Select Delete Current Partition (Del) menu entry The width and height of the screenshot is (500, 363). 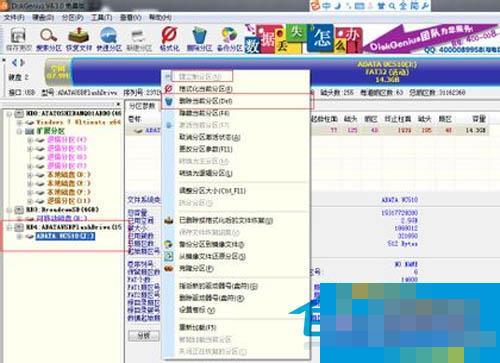click(x=205, y=101)
